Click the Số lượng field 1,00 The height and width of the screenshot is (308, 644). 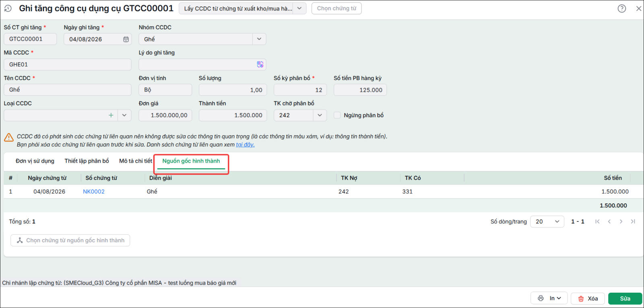pos(233,90)
